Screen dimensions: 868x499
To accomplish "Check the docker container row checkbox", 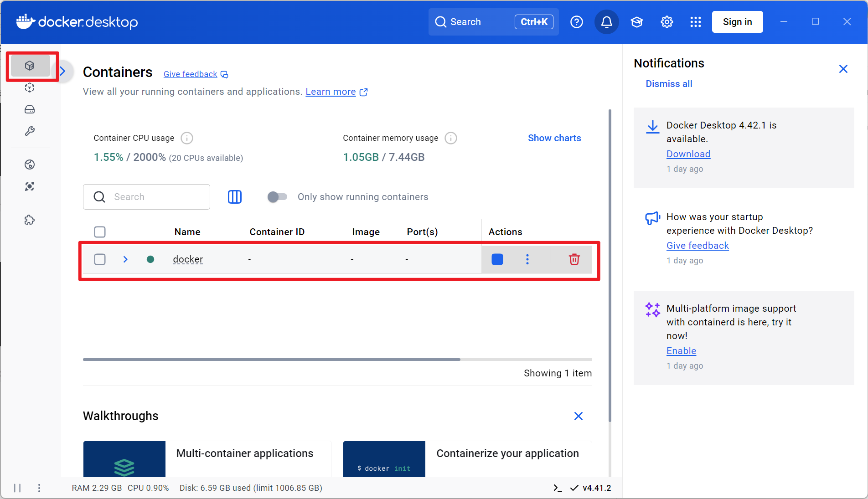I will click(100, 259).
